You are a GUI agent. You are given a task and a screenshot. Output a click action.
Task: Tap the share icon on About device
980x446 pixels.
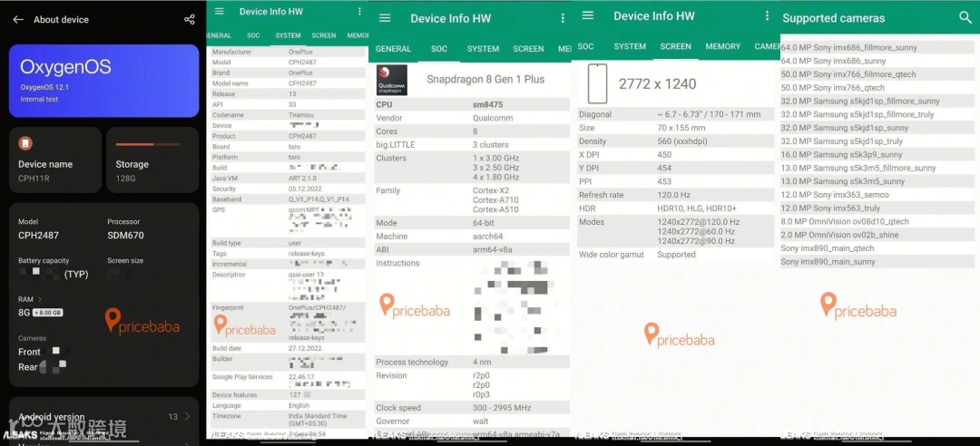[190, 19]
